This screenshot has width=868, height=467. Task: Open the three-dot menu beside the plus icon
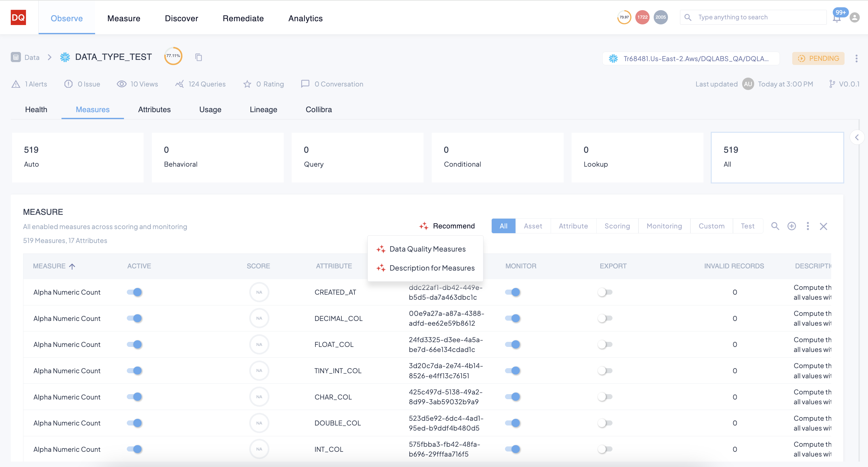coord(808,226)
